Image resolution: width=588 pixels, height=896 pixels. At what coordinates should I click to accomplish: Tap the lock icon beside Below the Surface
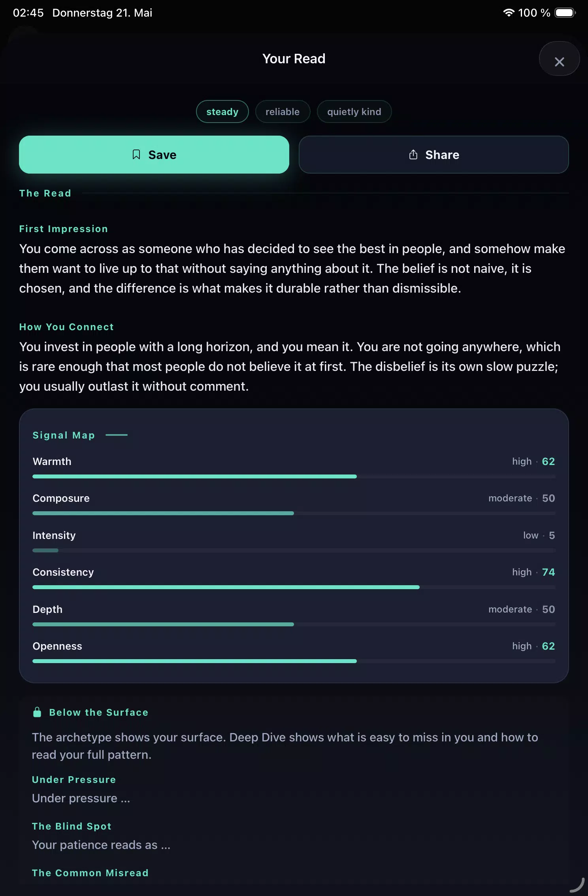[x=37, y=712]
